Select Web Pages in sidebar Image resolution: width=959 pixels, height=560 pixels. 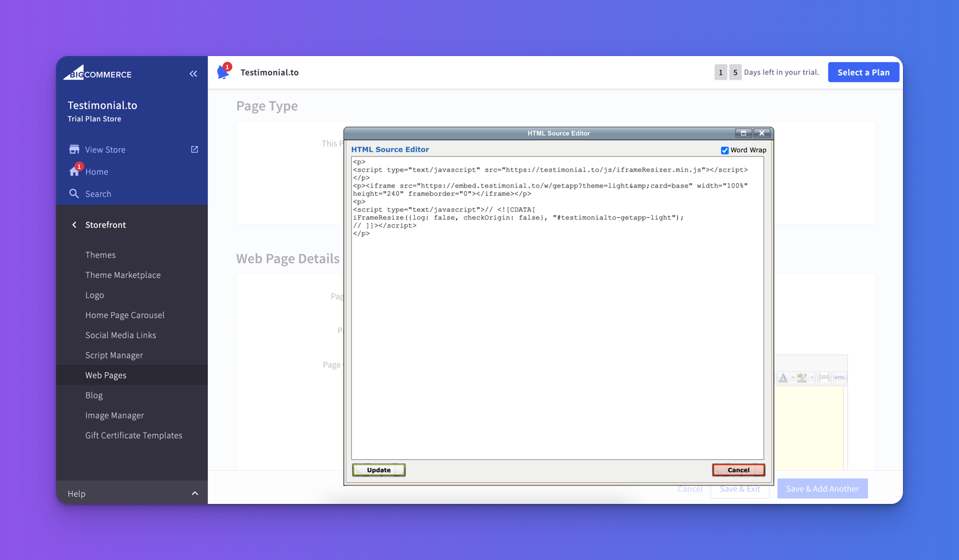point(106,375)
